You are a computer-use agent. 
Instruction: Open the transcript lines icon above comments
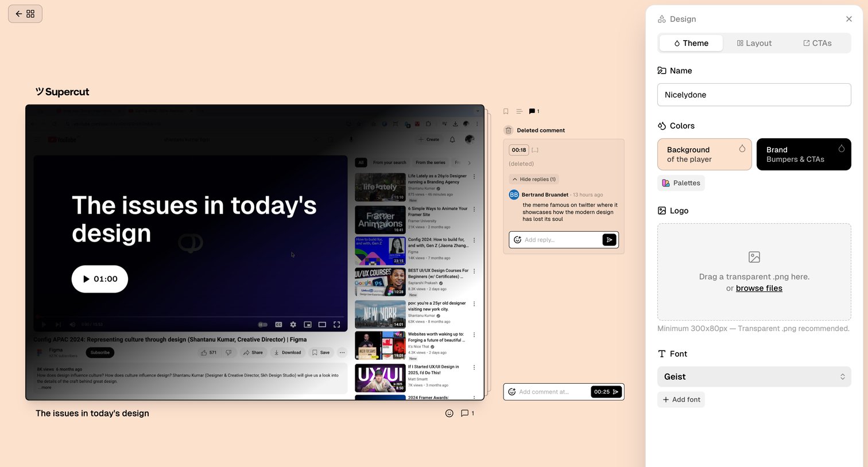pyautogui.click(x=519, y=111)
